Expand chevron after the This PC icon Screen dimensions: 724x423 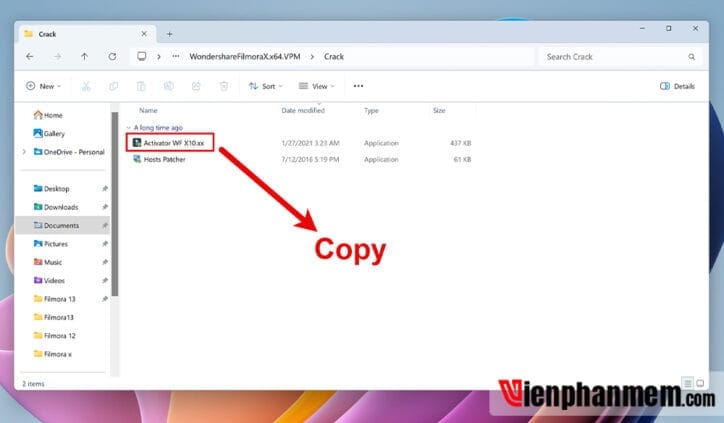(159, 56)
